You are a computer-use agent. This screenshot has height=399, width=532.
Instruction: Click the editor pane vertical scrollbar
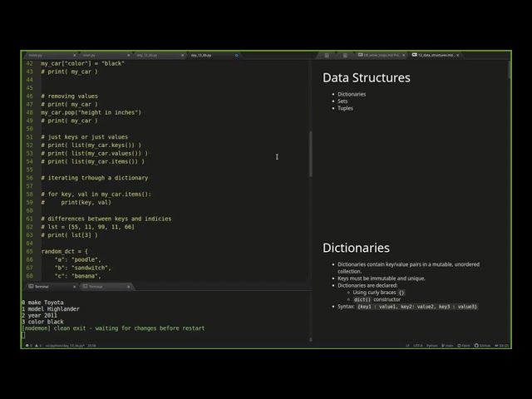click(x=310, y=154)
